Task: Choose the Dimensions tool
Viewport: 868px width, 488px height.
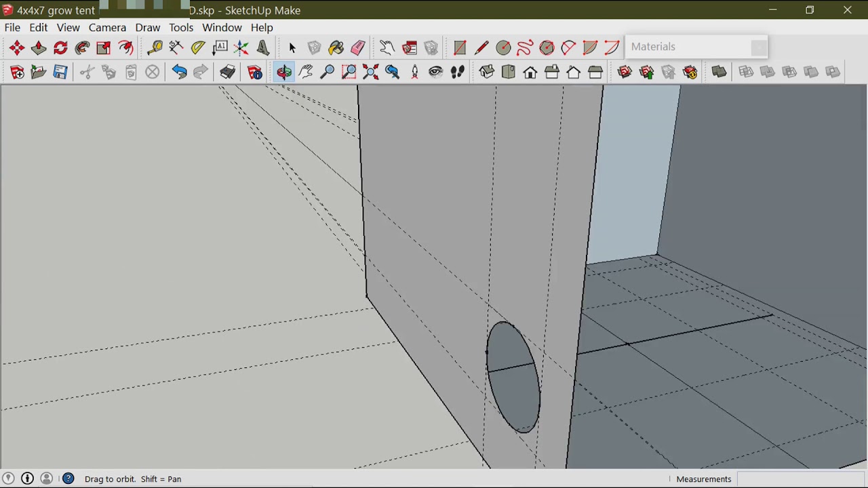Action: click(x=176, y=47)
